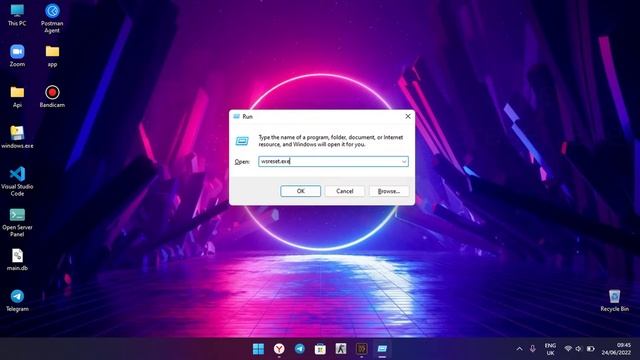Open the clock and date panel
The image size is (640, 360).
click(x=616, y=349)
